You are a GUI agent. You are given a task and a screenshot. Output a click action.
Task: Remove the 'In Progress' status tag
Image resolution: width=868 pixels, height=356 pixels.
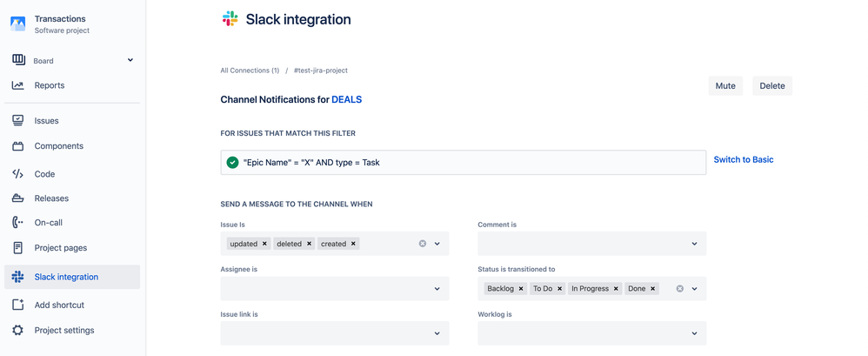(x=616, y=288)
